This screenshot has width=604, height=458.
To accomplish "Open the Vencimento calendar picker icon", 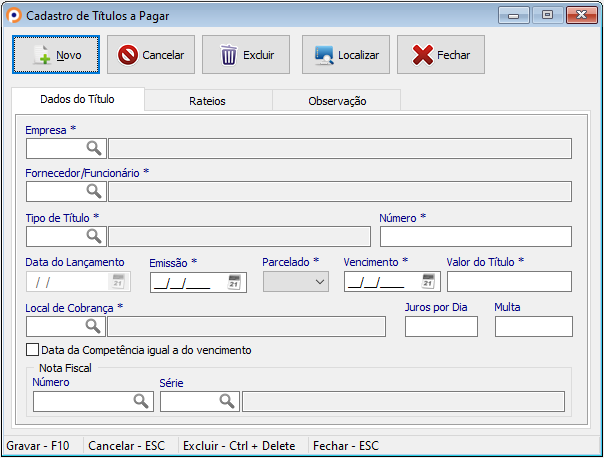I will [429, 282].
